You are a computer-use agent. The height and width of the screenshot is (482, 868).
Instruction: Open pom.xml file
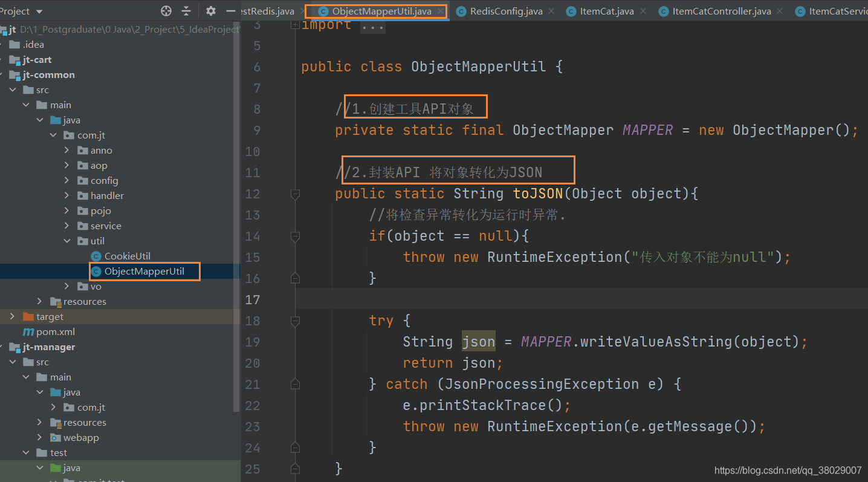click(x=56, y=331)
